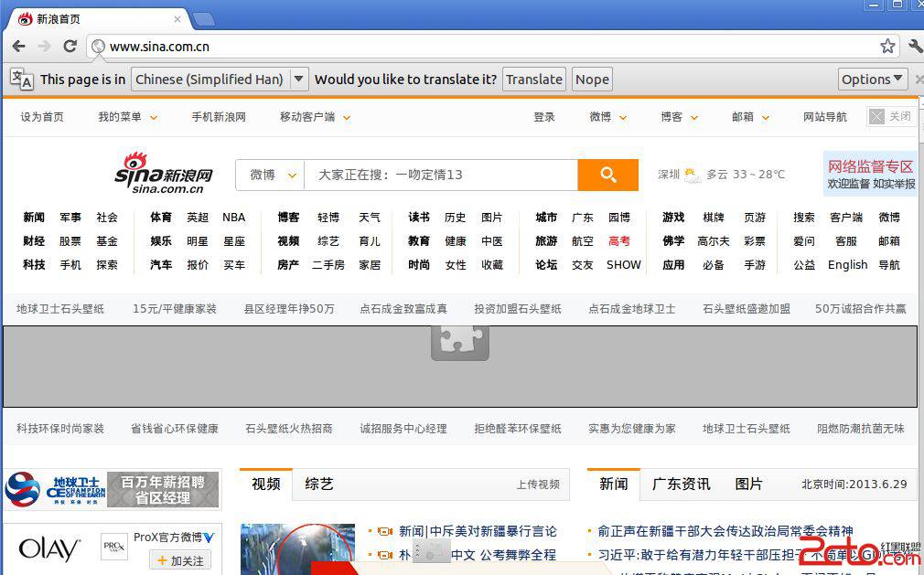Open the 高尔夫 navigation link
The image size is (924, 575).
[713, 241]
